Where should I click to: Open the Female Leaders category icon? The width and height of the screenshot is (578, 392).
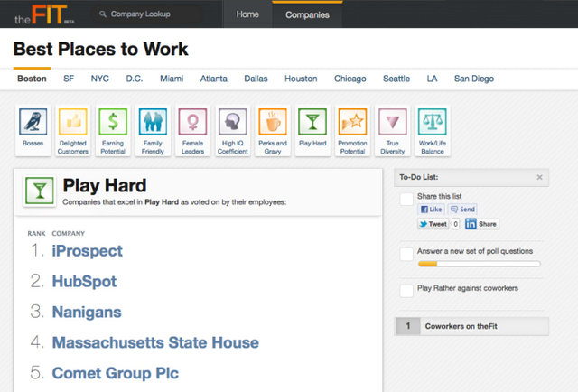click(x=192, y=122)
